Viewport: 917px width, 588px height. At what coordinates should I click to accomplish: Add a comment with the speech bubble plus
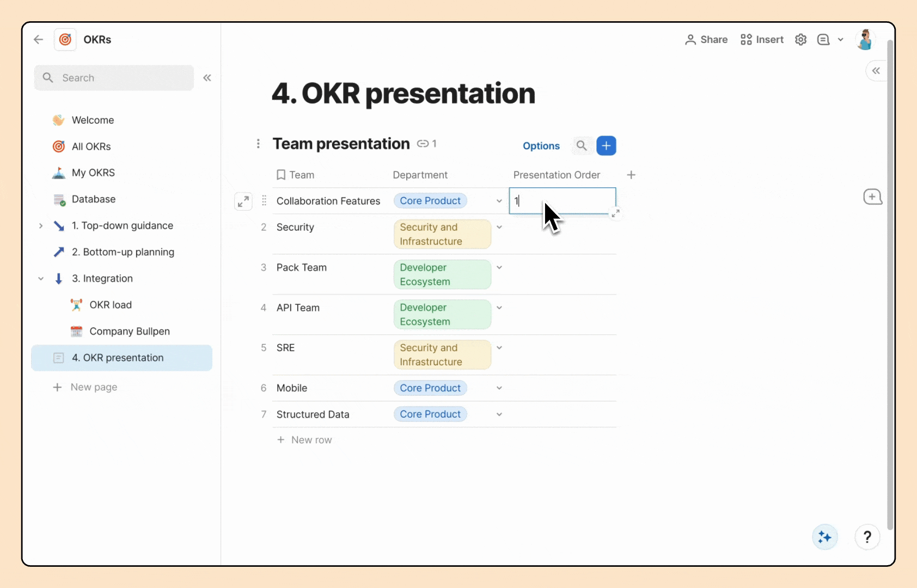point(872,197)
